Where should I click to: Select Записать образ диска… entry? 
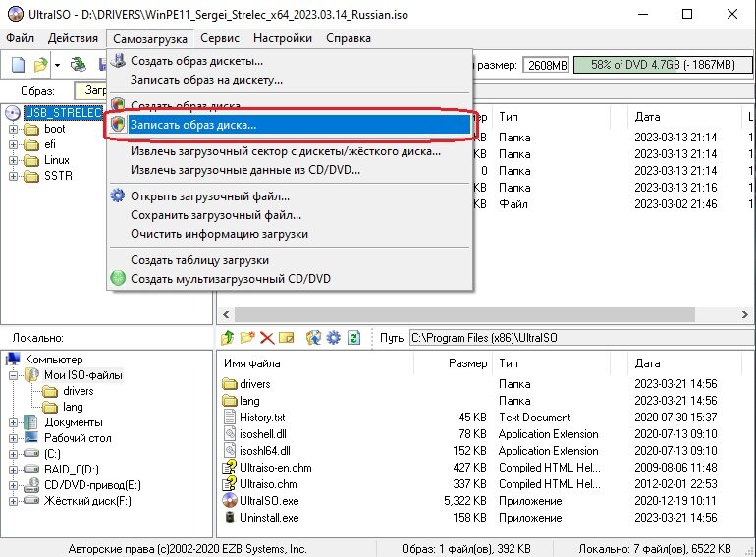point(290,125)
